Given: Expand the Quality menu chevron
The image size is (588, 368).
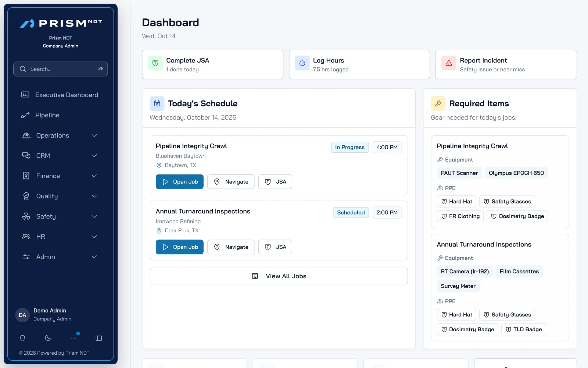Looking at the screenshot, I should pyautogui.click(x=94, y=196).
